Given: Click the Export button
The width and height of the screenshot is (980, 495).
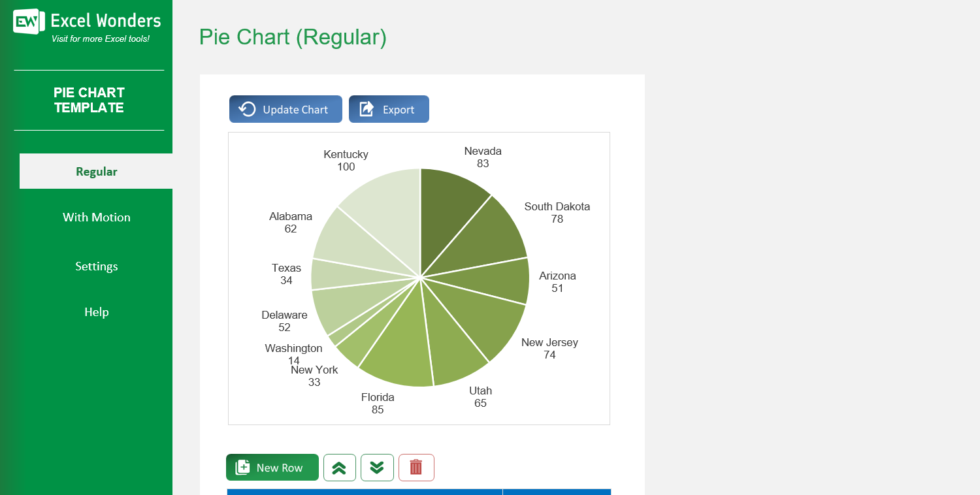Looking at the screenshot, I should click(x=389, y=108).
